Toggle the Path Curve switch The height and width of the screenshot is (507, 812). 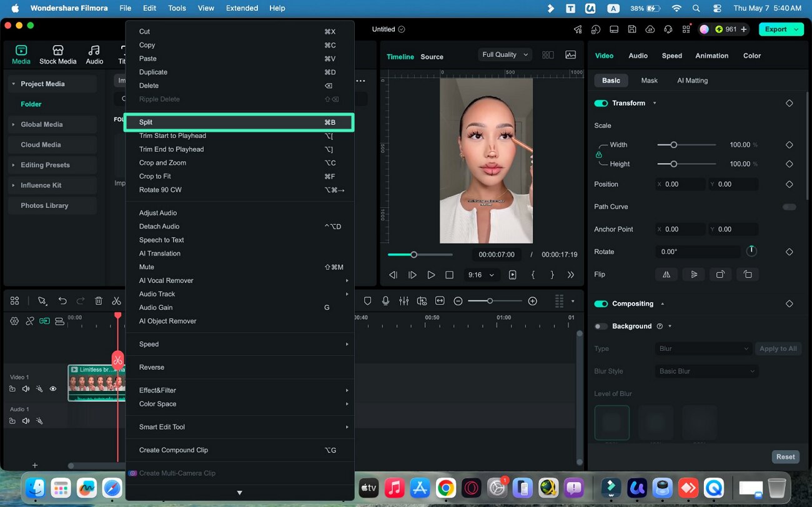tap(790, 207)
